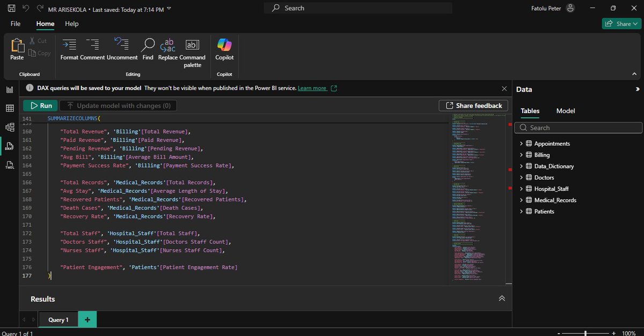Screen dimensions: 644x336
Task: Switch to the Tables tab
Action: coord(530,111)
